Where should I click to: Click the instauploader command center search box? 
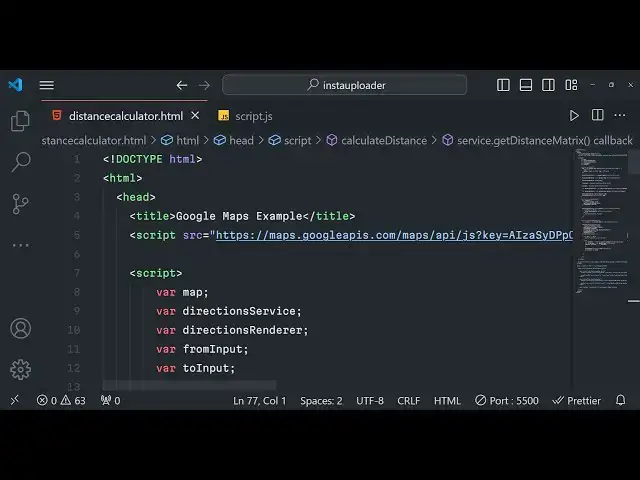[x=344, y=85]
